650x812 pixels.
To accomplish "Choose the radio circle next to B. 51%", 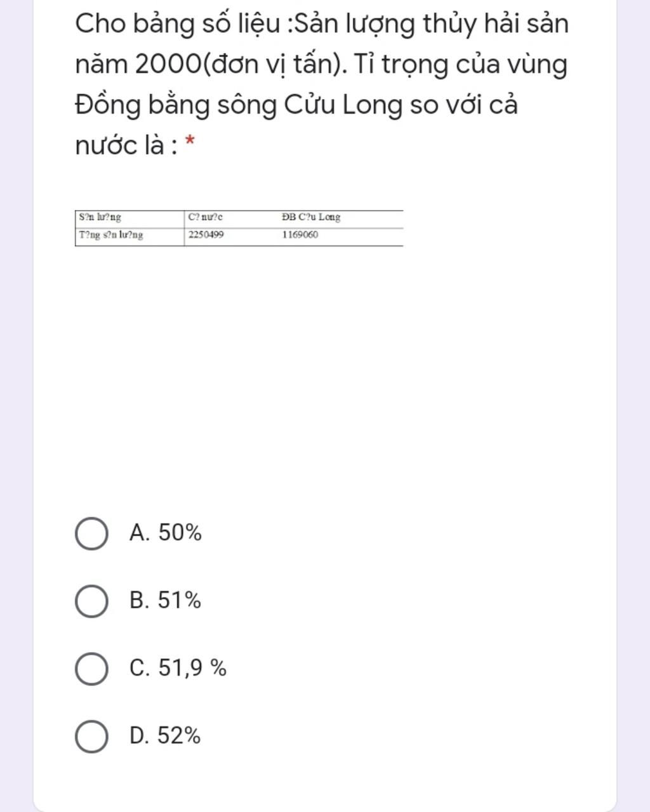I will (91, 601).
